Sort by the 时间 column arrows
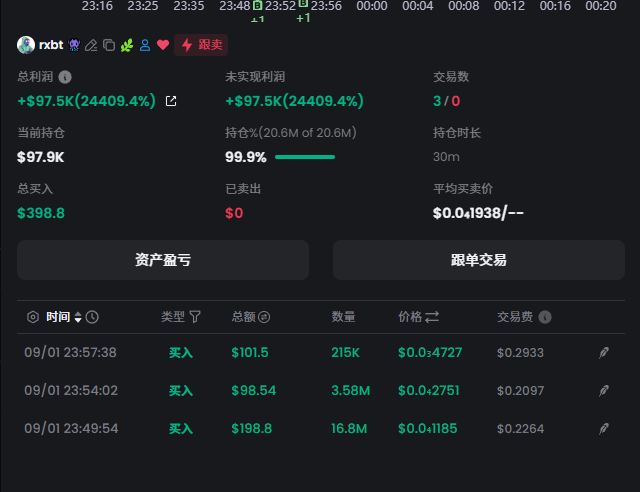 click(78, 317)
